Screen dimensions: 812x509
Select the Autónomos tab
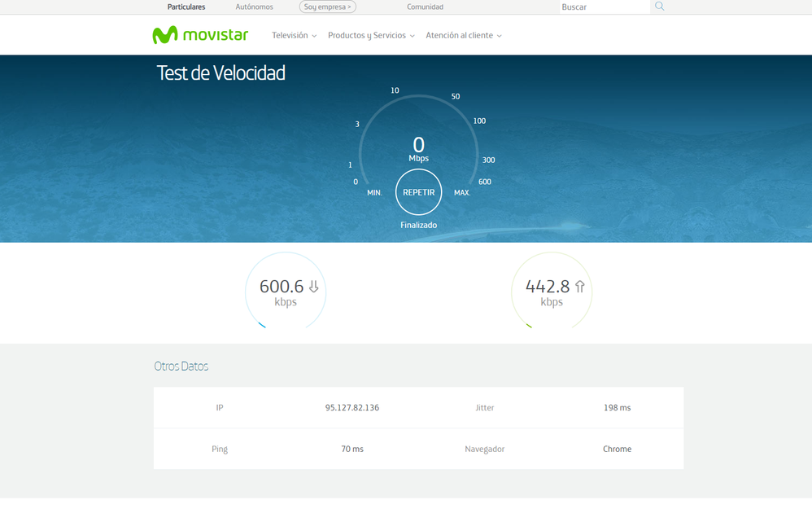pos(254,7)
